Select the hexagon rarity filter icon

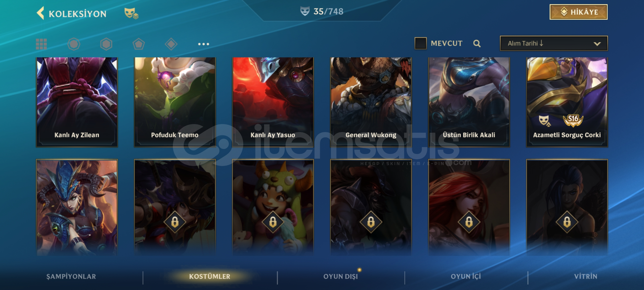[x=106, y=44]
